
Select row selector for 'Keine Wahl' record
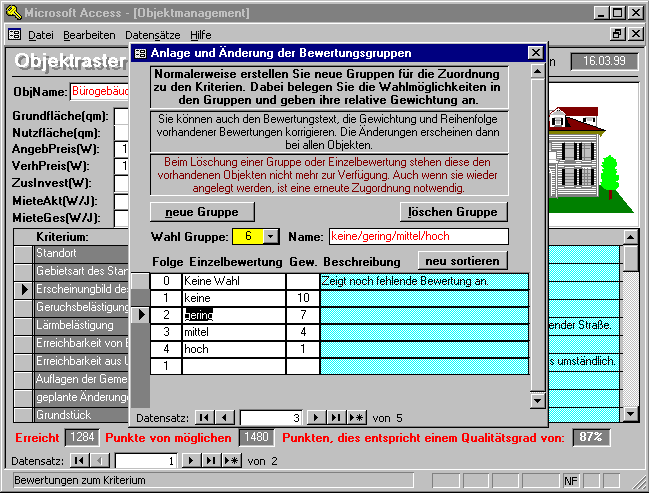click(x=141, y=281)
